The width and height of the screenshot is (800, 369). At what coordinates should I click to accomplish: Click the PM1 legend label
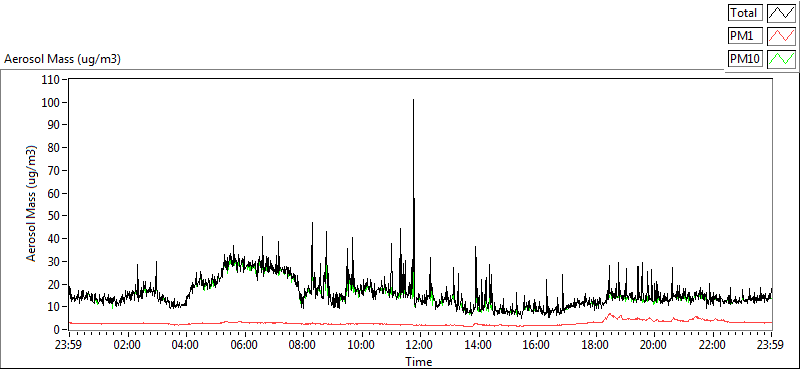point(745,36)
